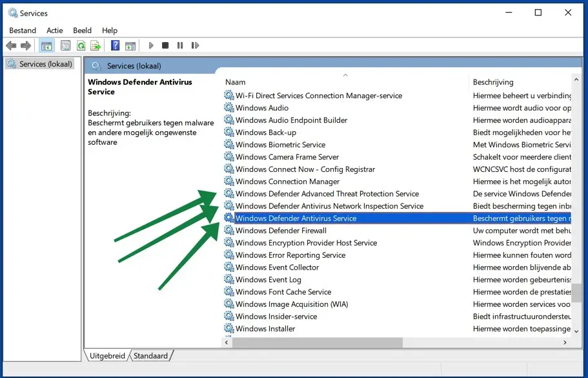Click gear icon of Windows Font Cache Service
The image size is (588, 378).
pyautogui.click(x=228, y=291)
